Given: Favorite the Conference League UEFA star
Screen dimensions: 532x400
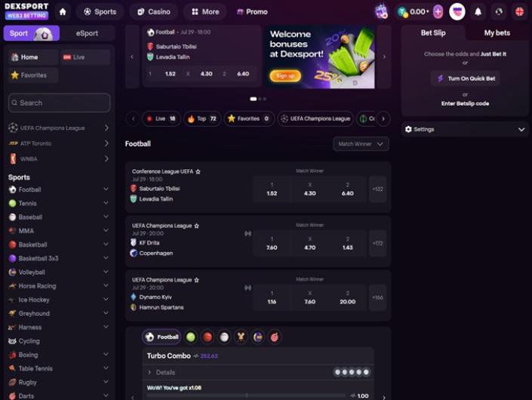Looking at the screenshot, I should point(198,171).
